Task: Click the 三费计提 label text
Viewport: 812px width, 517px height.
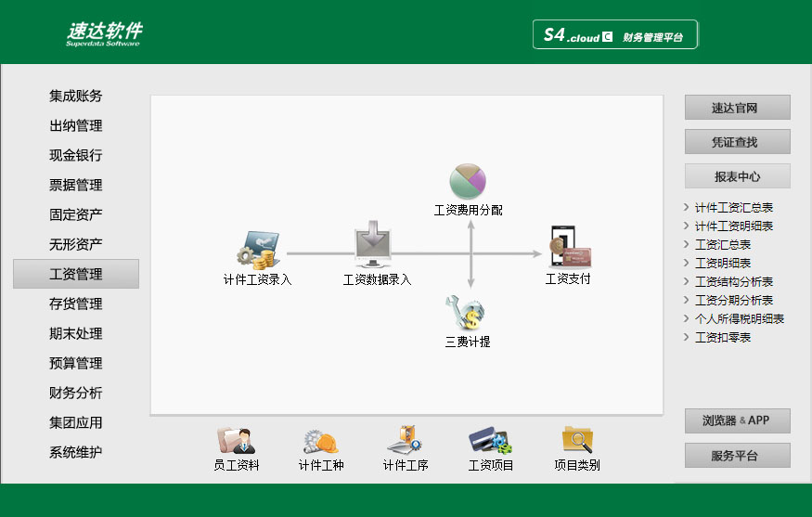Action: [468, 342]
